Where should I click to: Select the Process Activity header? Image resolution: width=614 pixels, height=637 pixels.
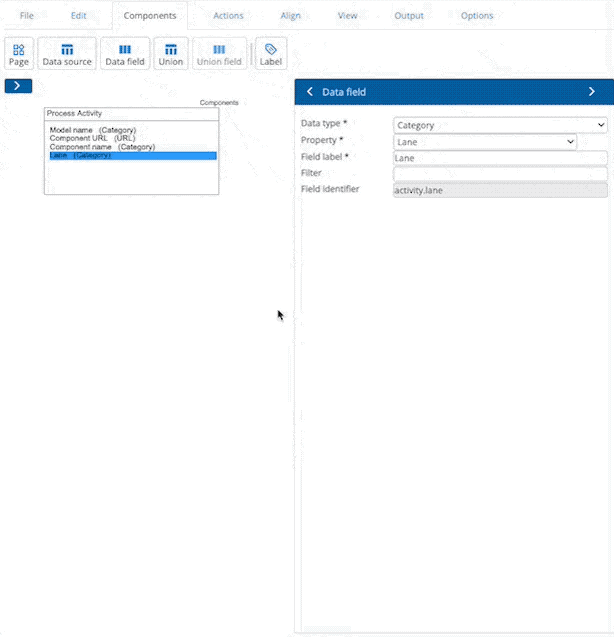coord(130,114)
